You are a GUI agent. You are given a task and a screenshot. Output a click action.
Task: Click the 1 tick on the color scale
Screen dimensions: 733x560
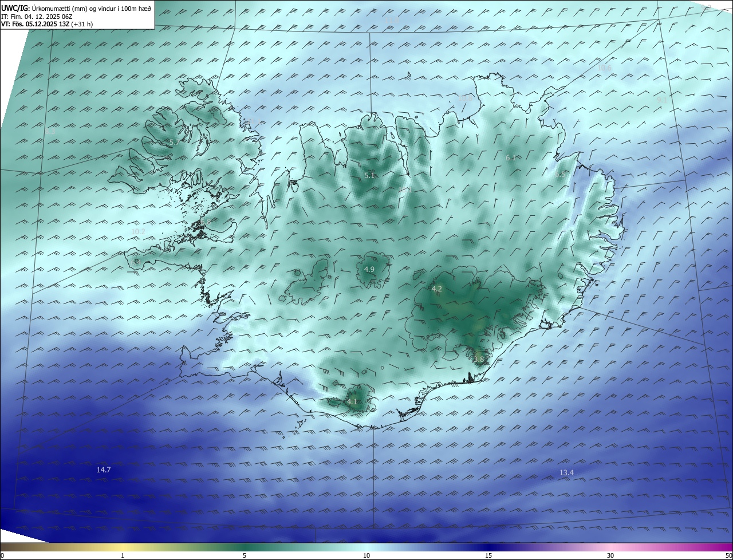(123, 555)
